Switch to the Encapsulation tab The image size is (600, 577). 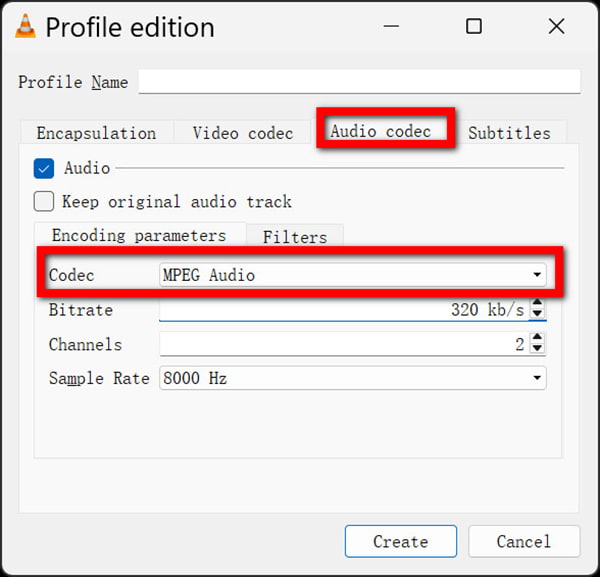96,133
